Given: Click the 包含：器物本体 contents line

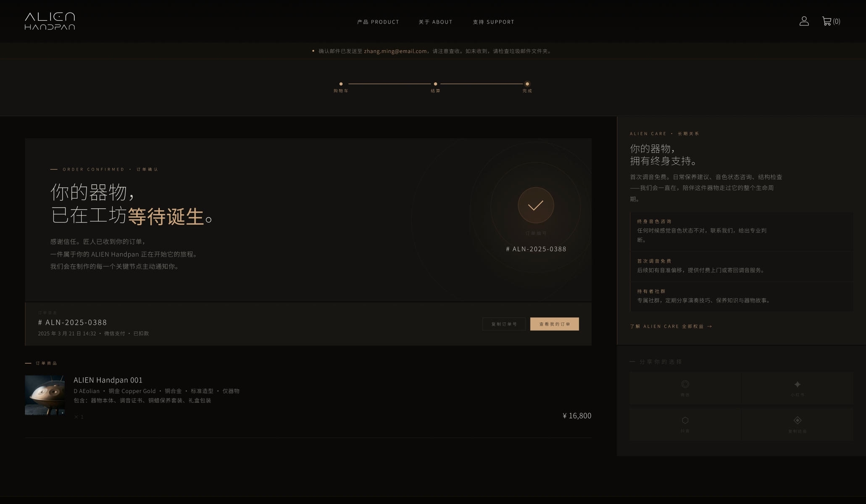Looking at the screenshot, I should click(142, 401).
